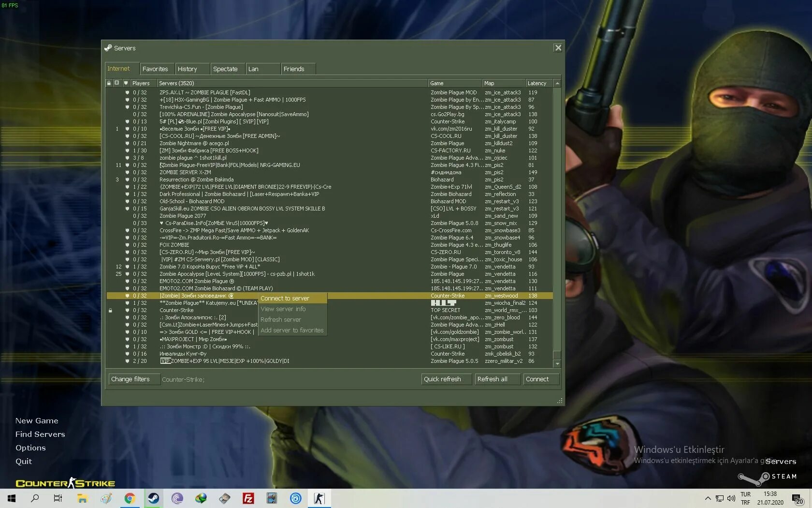Switch to Counter-Strike taskbar icon

pyautogui.click(x=319, y=498)
